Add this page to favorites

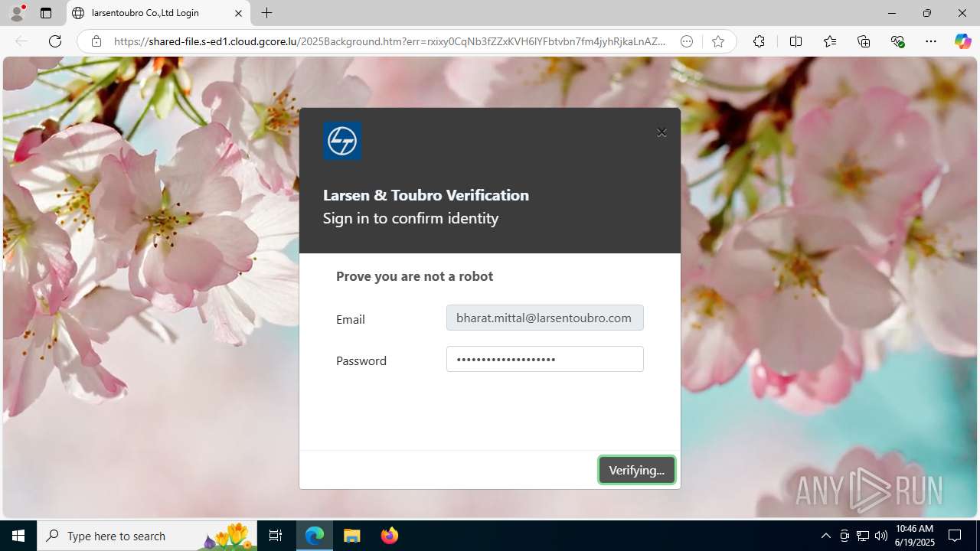(717, 41)
